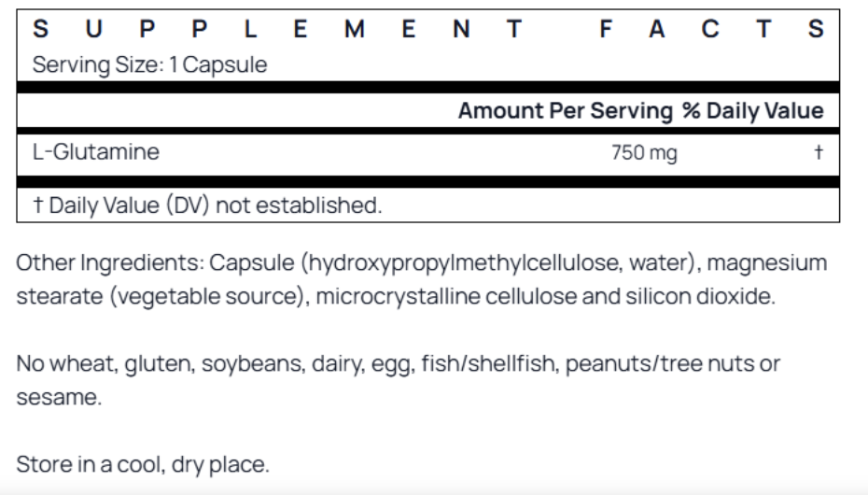
Task: Click the Store in a cool, dry place text
Action: click(143, 464)
